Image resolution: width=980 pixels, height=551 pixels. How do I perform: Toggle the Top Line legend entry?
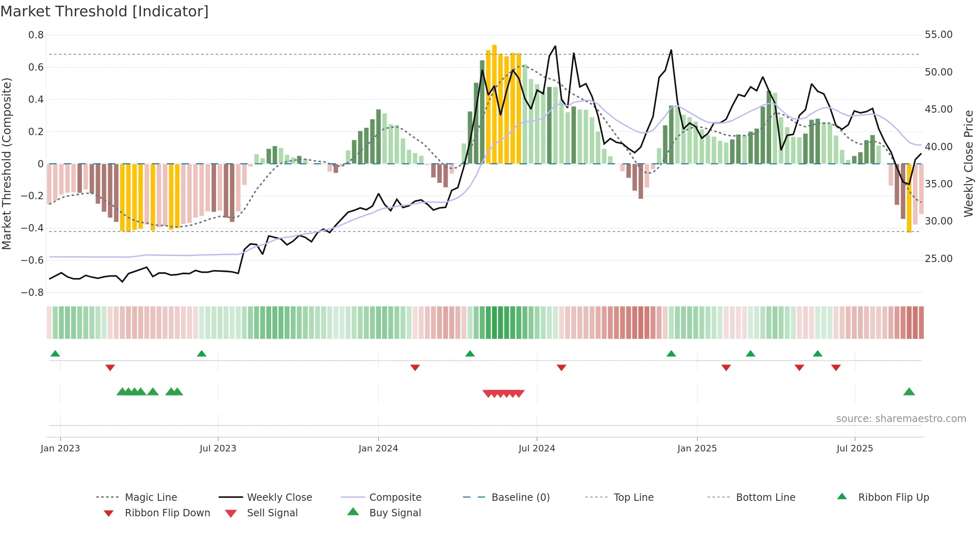pos(619,497)
